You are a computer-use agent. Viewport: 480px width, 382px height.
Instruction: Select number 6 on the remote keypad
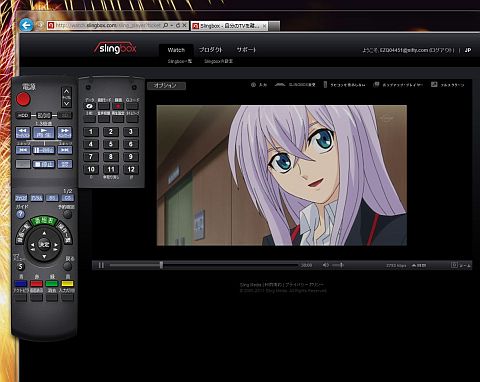(x=131, y=144)
